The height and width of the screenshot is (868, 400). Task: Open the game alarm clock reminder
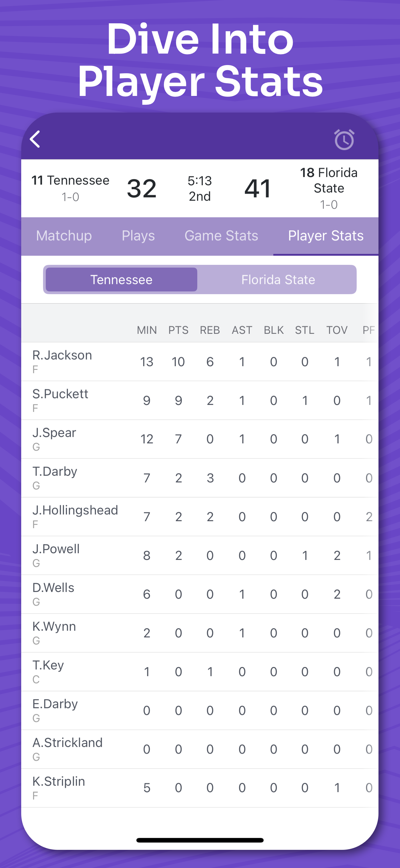[x=344, y=140]
